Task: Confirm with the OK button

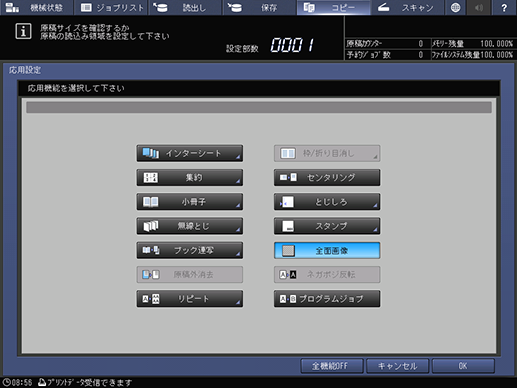Action: [463, 366]
